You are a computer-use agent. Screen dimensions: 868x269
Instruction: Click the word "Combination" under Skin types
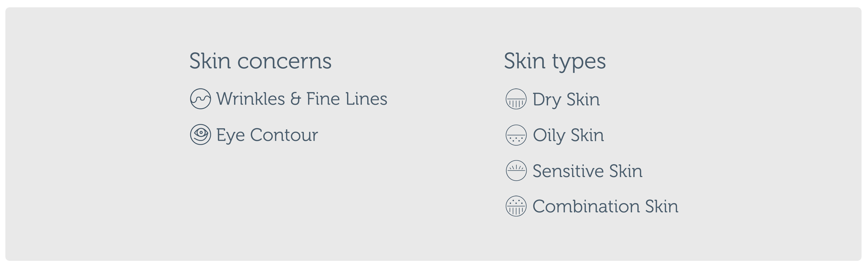click(586, 206)
